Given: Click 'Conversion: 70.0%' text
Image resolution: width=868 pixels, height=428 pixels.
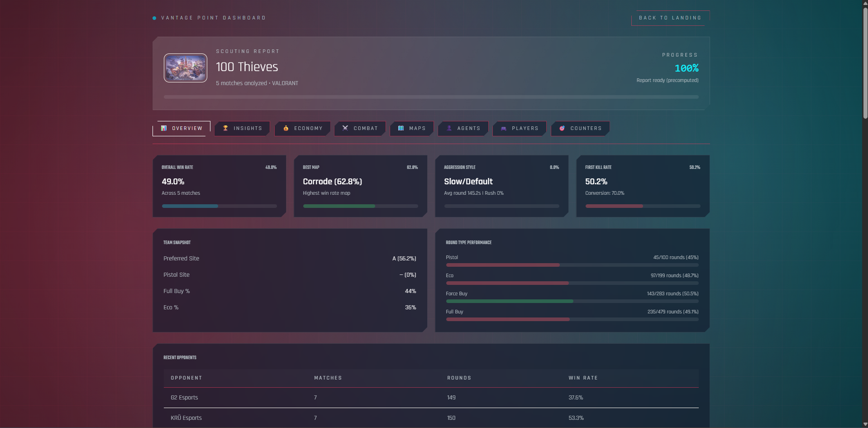Looking at the screenshot, I should (x=605, y=193).
